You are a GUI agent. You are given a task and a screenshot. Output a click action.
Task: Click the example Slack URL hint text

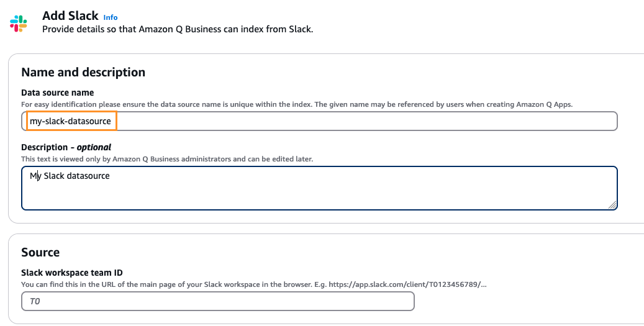click(x=254, y=284)
